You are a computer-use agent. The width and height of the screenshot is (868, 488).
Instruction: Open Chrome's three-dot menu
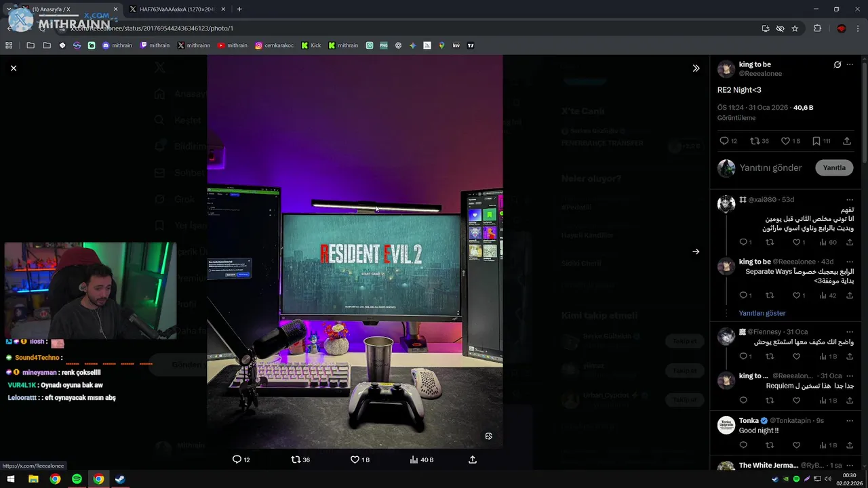(x=859, y=28)
